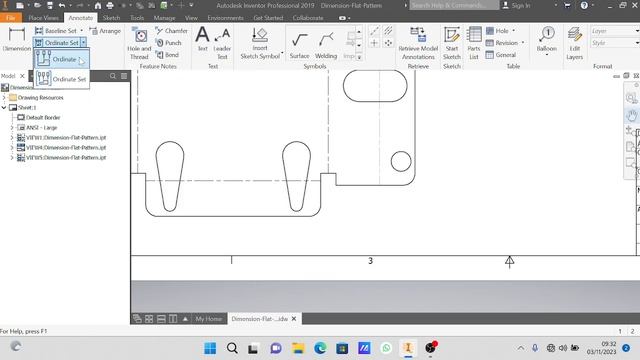This screenshot has height=360, width=640.
Task: Switch to the Tools ribbon tab
Action: [x=137, y=18]
